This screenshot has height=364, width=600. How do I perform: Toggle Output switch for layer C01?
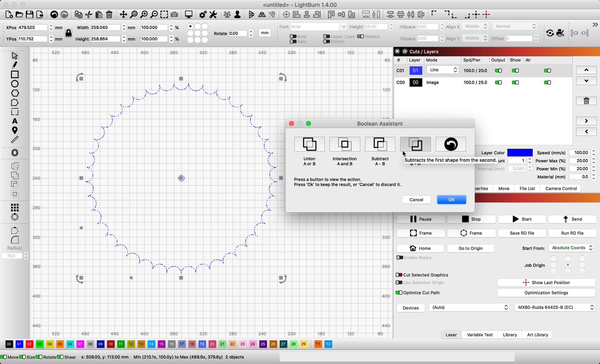[498, 71]
